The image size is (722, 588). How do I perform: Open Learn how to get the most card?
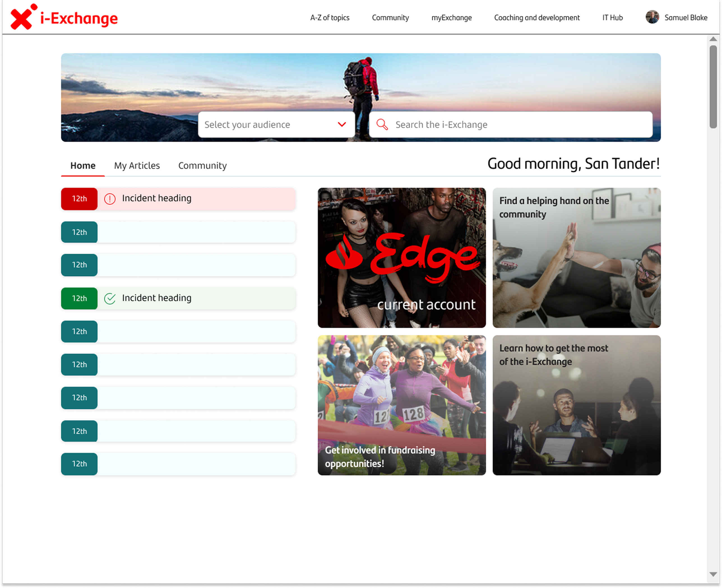tap(576, 406)
